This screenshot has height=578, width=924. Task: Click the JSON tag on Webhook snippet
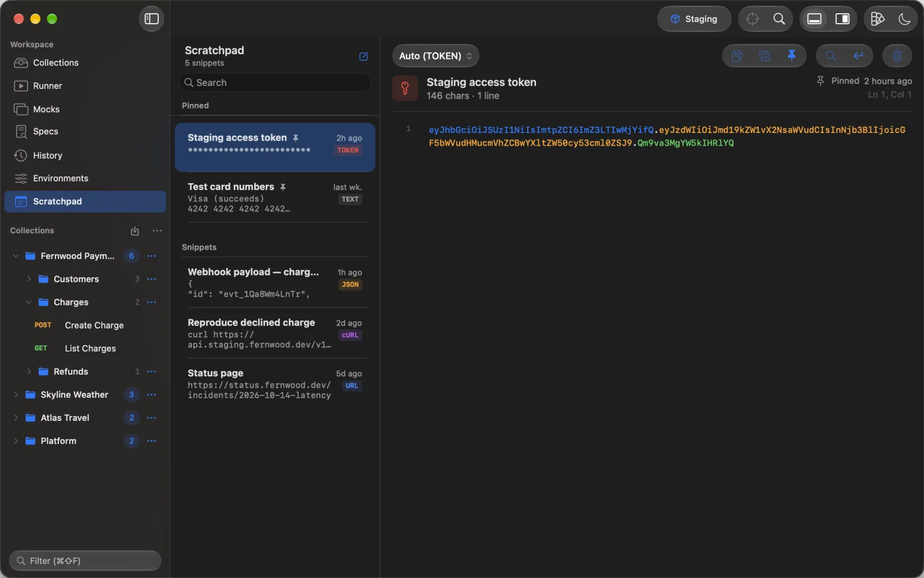tap(350, 284)
